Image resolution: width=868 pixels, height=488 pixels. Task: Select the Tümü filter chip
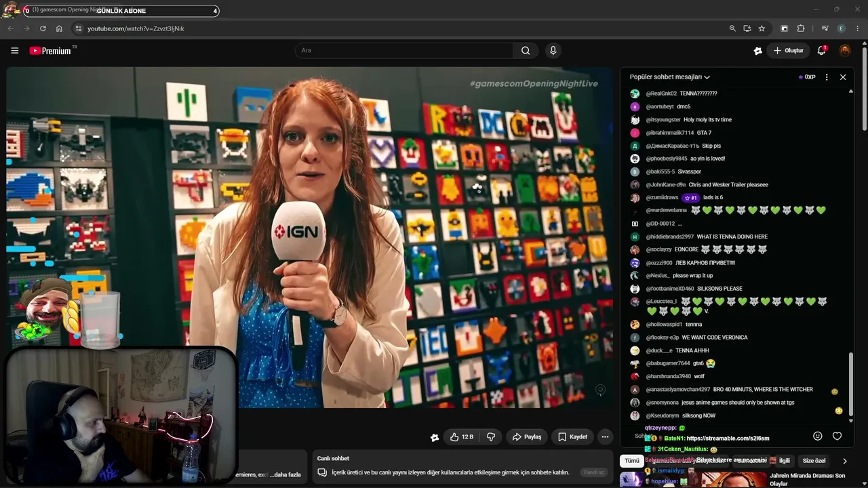[632, 461]
